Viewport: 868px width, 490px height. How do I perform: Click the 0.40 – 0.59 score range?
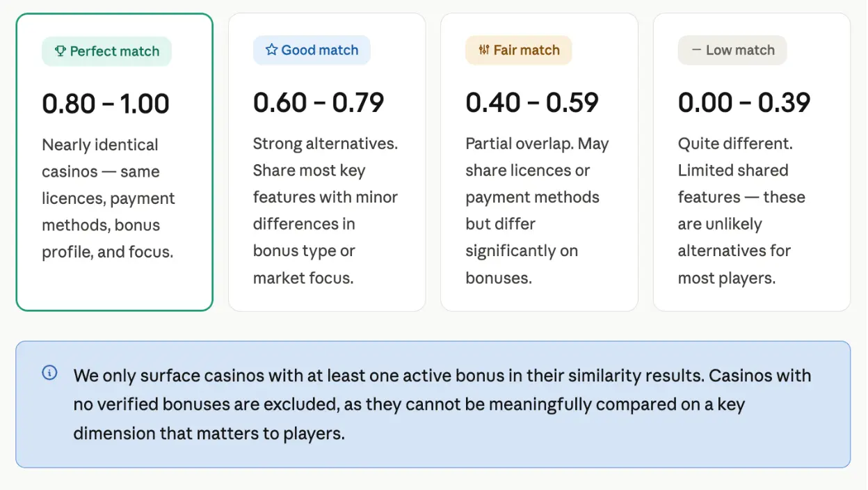click(532, 102)
